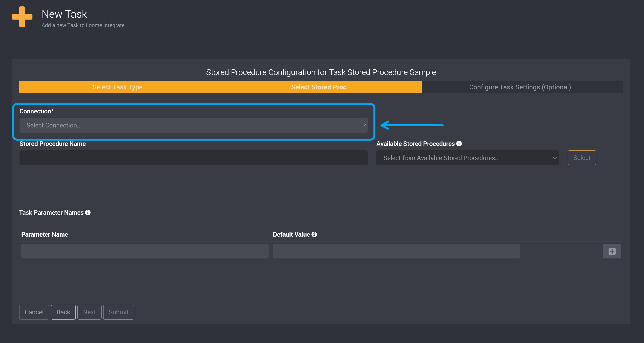
Task: Click the Select Stored Proc step
Action: [x=319, y=87]
